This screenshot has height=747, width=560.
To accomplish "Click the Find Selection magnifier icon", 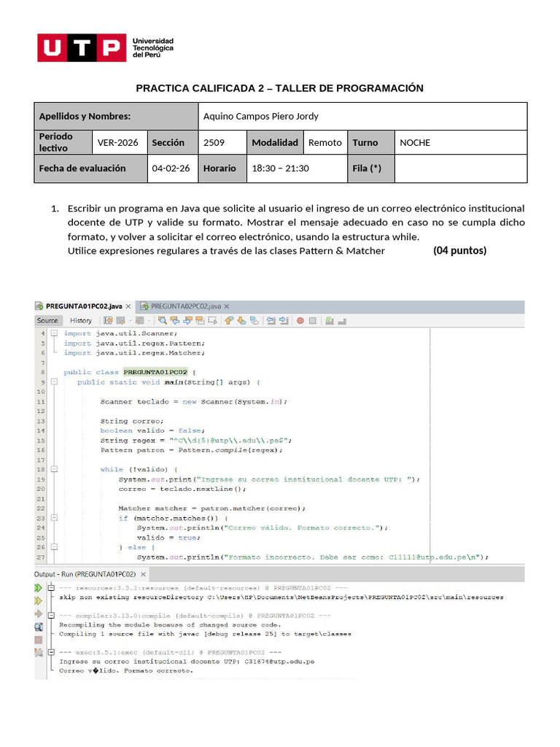I will click(x=163, y=321).
